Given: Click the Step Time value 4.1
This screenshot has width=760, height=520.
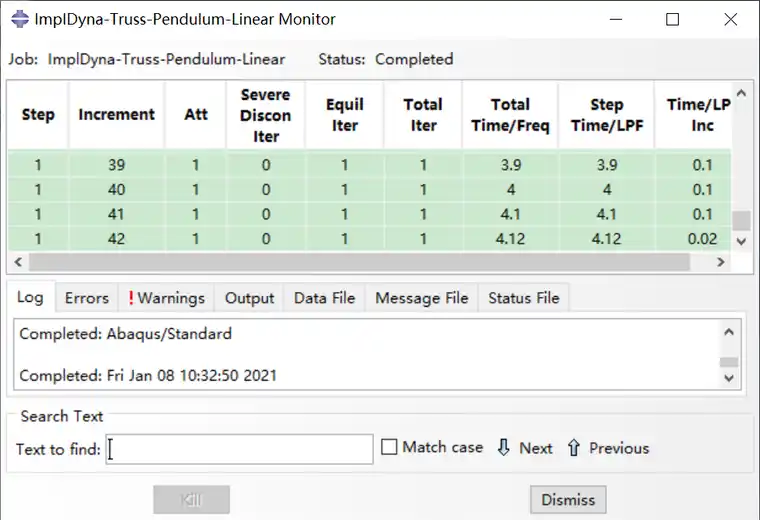Looking at the screenshot, I should [x=606, y=214].
